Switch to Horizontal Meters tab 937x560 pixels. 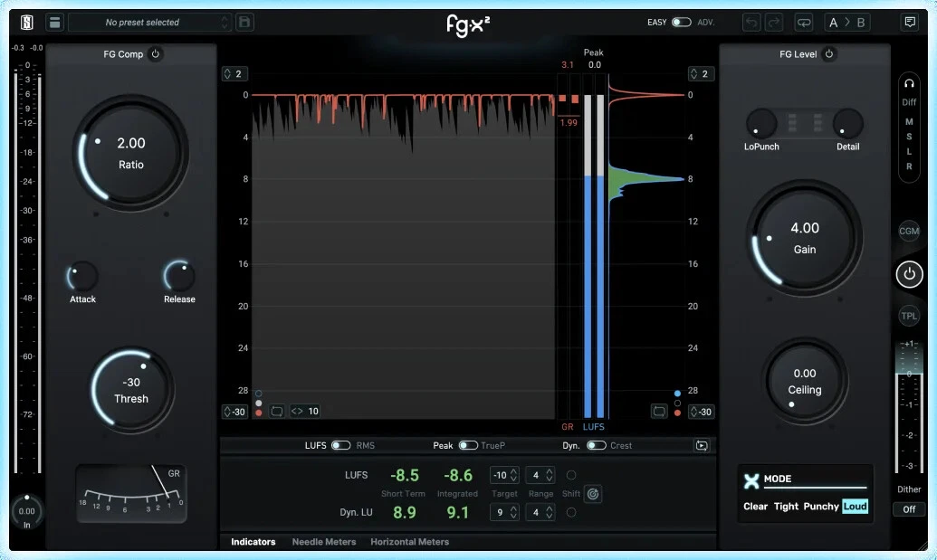coord(410,542)
